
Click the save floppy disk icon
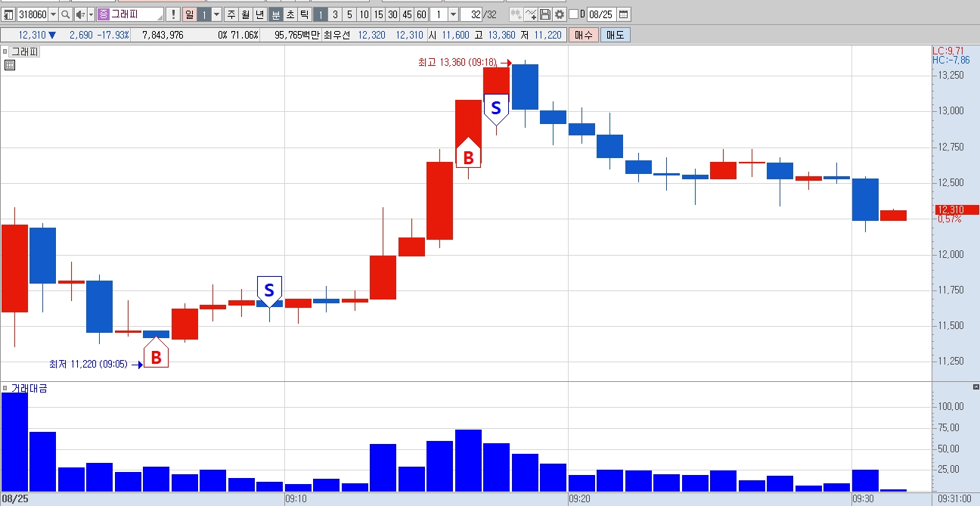[545, 14]
